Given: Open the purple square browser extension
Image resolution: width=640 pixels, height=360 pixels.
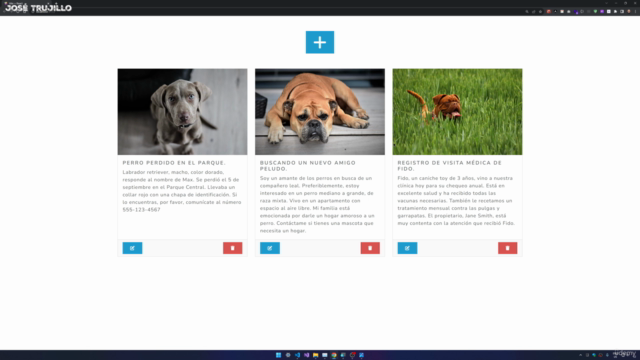Looking at the screenshot, I should click(602, 11).
